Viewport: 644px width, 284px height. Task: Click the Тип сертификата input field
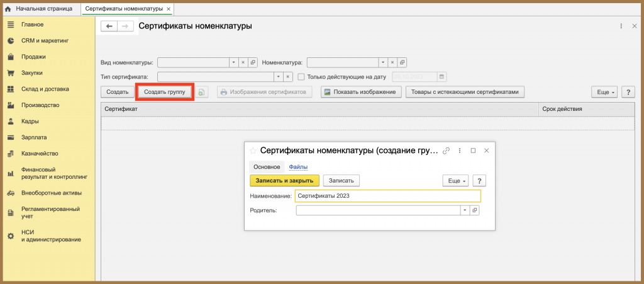pos(216,77)
